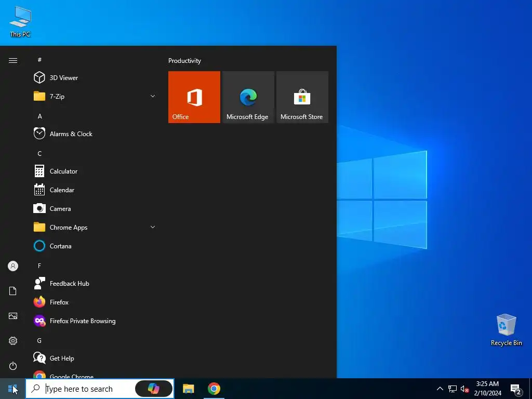Open the Calculator app
The width and height of the screenshot is (532, 399).
coord(95,171)
